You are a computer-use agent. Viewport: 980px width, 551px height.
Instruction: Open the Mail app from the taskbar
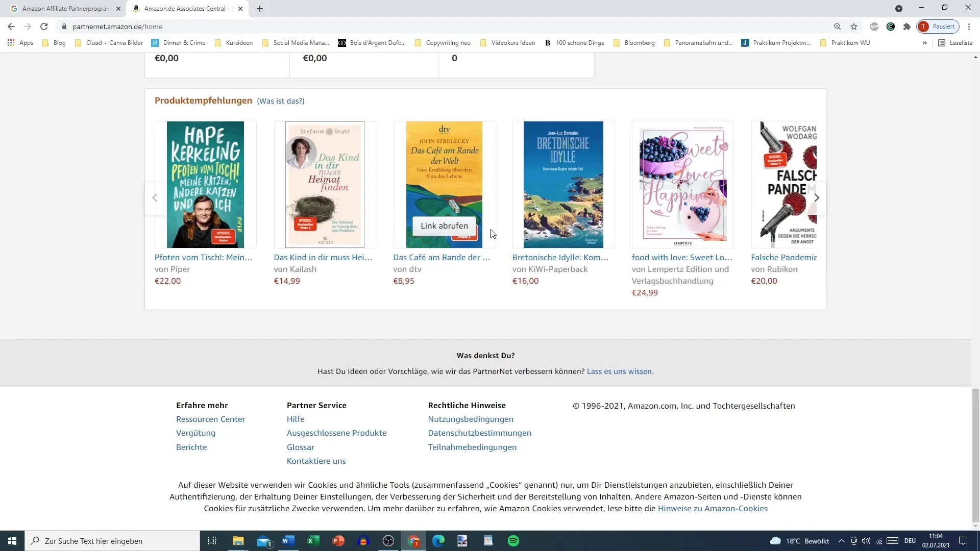coord(264,541)
